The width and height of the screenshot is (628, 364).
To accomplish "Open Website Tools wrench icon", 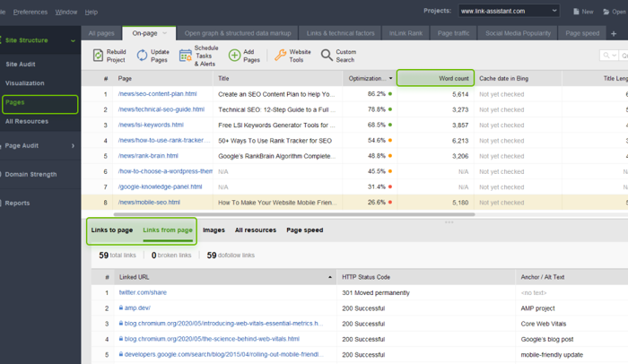I will [x=280, y=56].
